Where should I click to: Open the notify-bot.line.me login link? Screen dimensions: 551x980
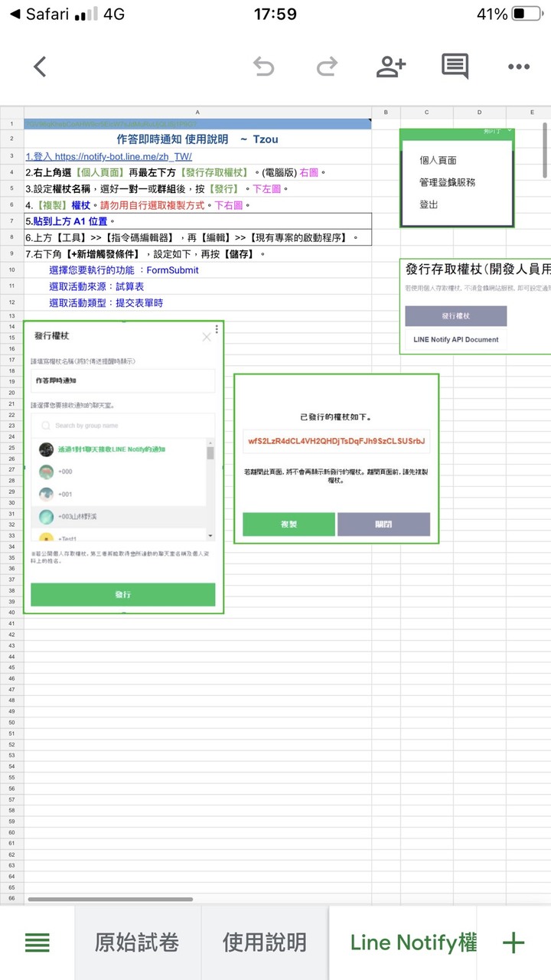pos(109,156)
